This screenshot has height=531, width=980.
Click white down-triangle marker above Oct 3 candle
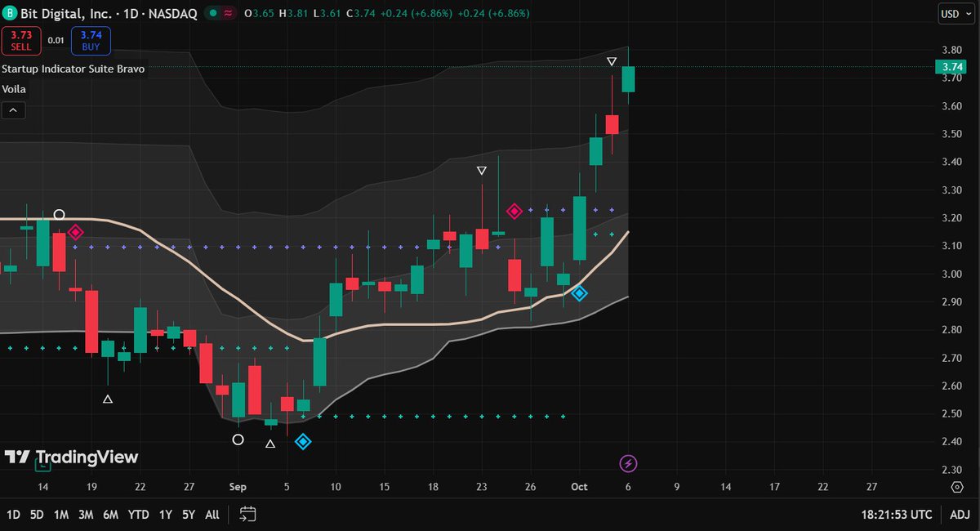[x=612, y=62]
